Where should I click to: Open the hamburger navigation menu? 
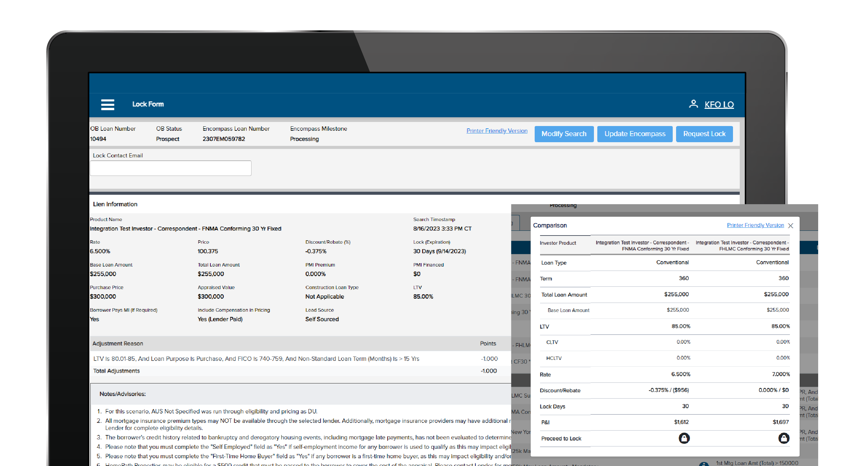(x=107, y=105)
